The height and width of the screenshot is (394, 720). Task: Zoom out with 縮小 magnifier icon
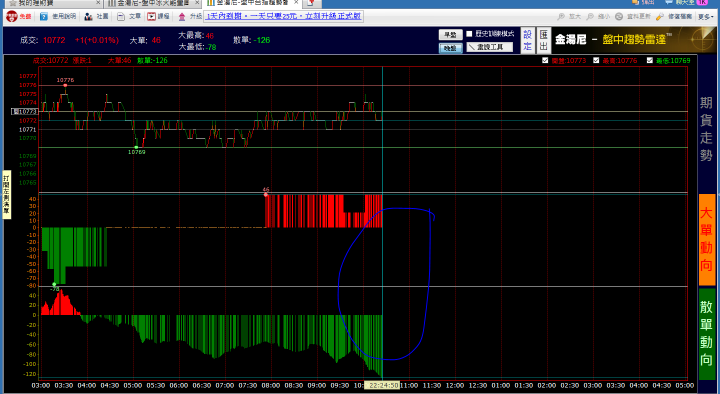[x=590, y=17]
